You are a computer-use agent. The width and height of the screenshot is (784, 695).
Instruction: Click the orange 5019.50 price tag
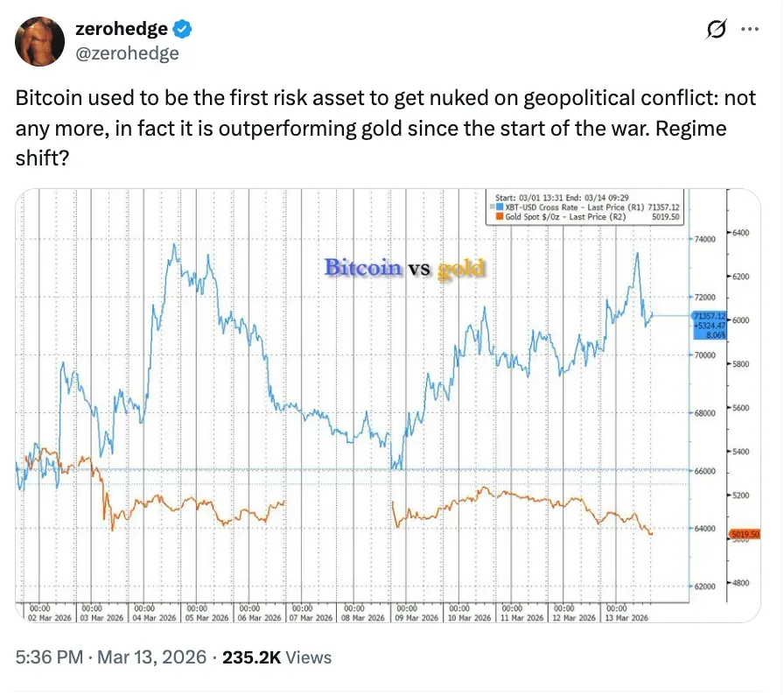[x=744, y=534]
